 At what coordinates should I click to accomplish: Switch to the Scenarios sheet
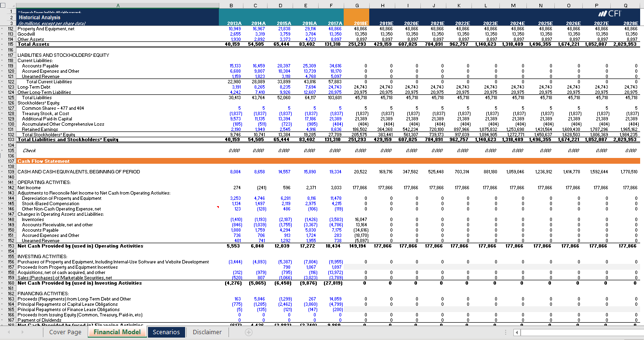(166, 332)
